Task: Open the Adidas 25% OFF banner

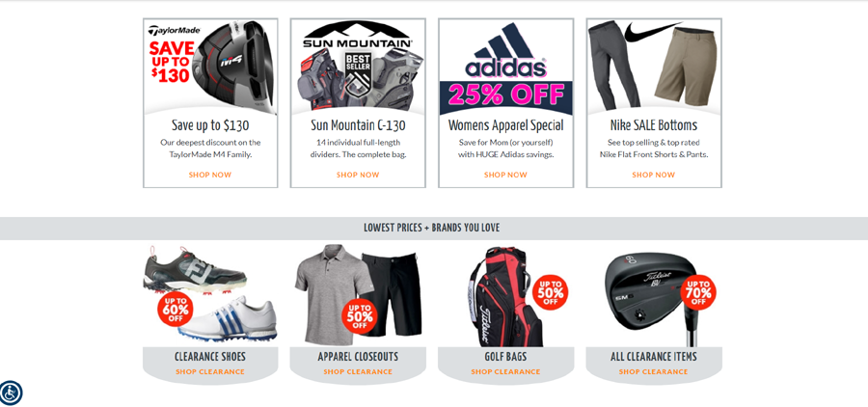Action: 506,67
